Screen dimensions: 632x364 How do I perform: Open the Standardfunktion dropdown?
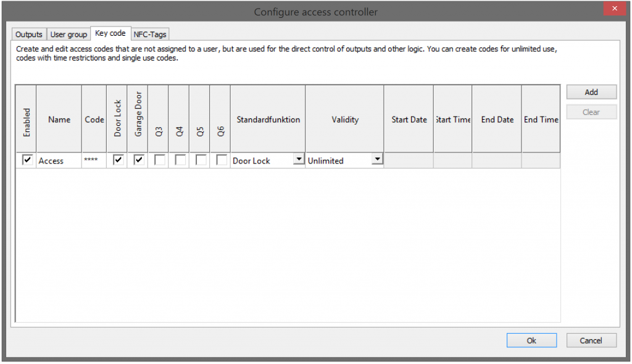pos(299,159)
